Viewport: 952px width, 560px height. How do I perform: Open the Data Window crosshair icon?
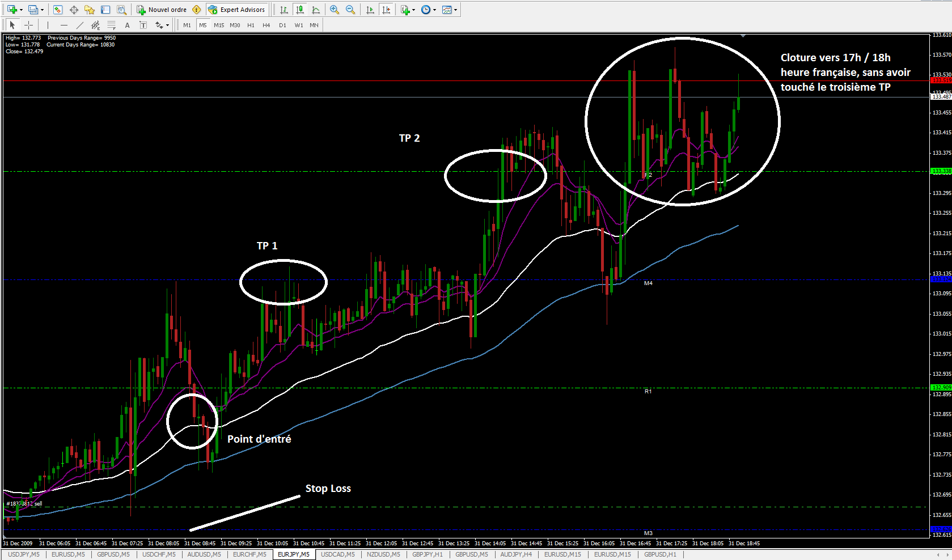[x=74, y=10]
